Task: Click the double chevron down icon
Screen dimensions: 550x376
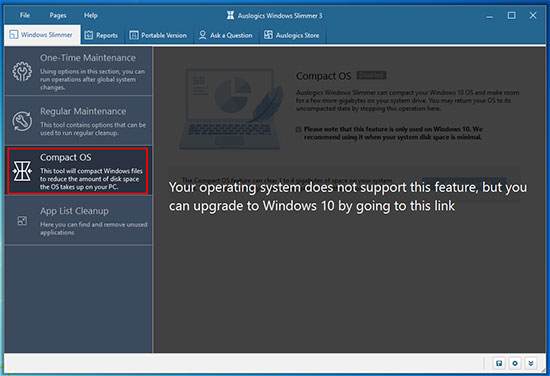Action: point(531,363)
